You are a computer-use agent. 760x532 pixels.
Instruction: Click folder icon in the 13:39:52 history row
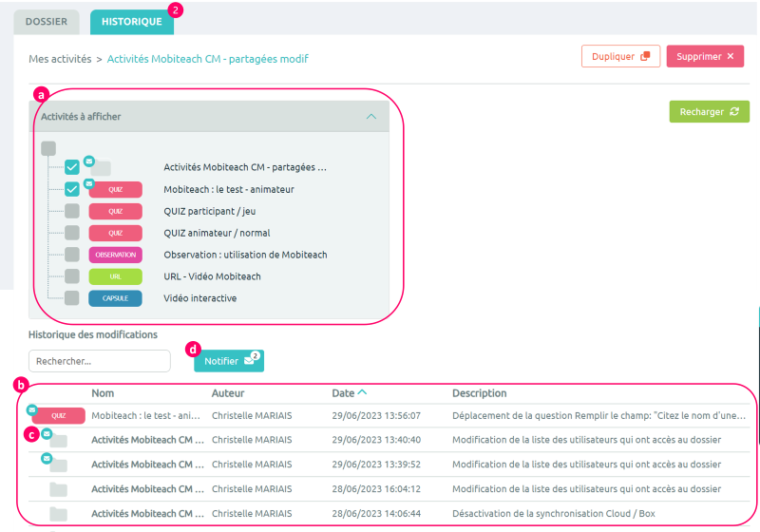[59, 465]
